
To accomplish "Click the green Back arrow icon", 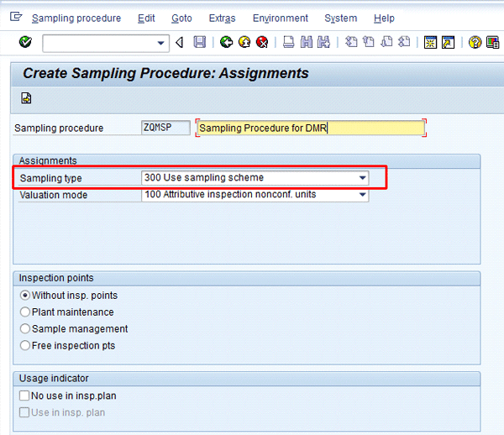I will (226, 42).
